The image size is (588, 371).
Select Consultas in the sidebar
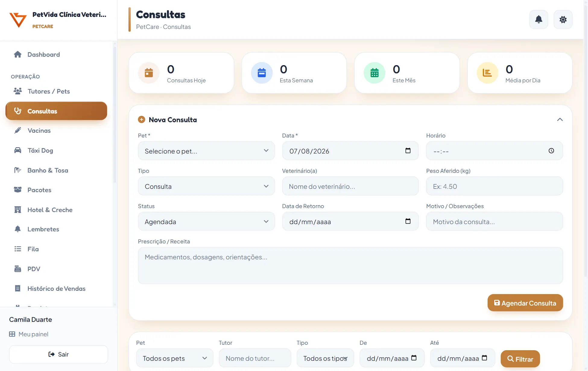(56, 111)
